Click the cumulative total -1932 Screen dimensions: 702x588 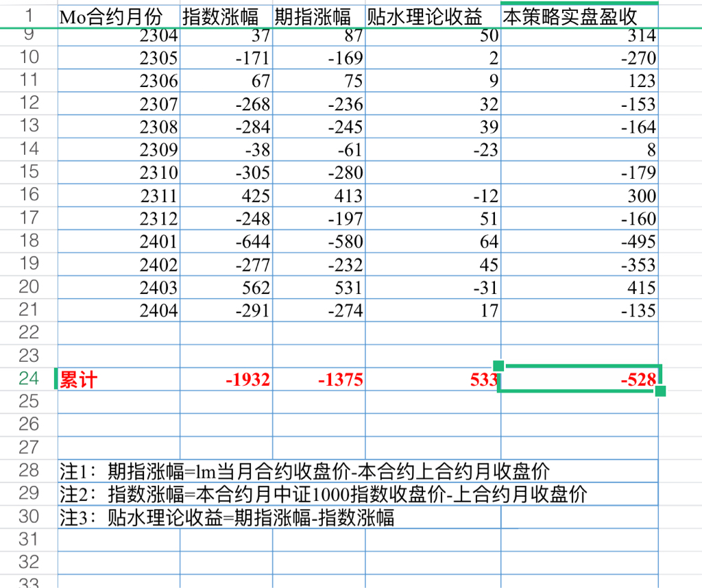(226, 379)
